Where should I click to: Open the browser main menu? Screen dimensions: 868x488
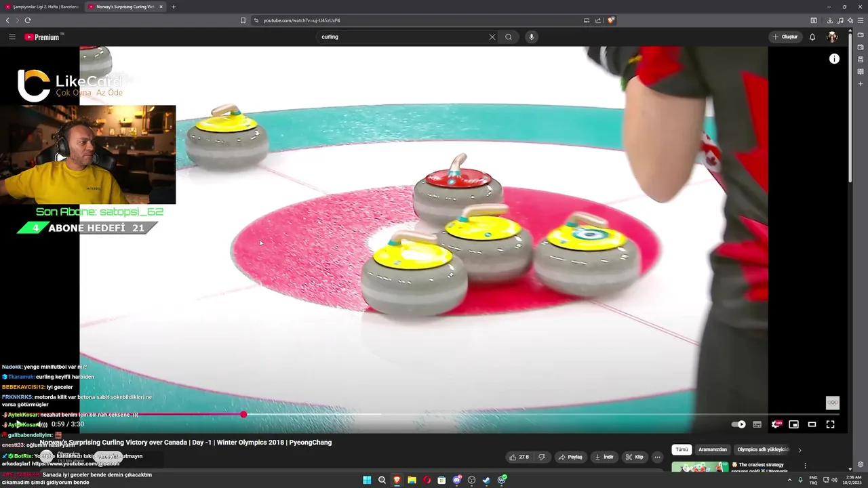tap(860, 20)
